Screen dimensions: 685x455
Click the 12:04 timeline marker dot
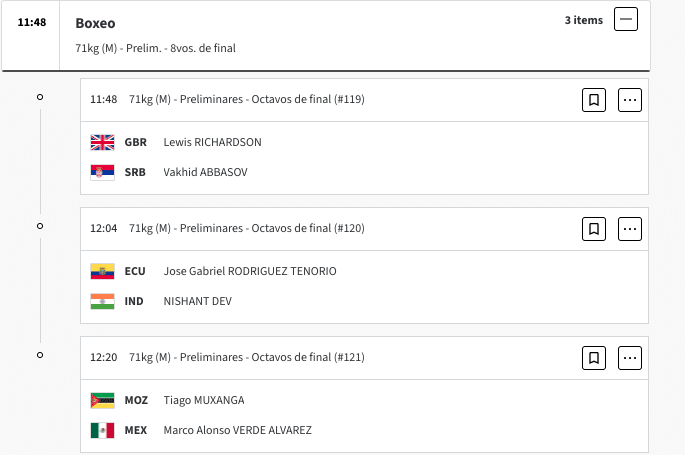pyautogui.click(x=40, y=226)
